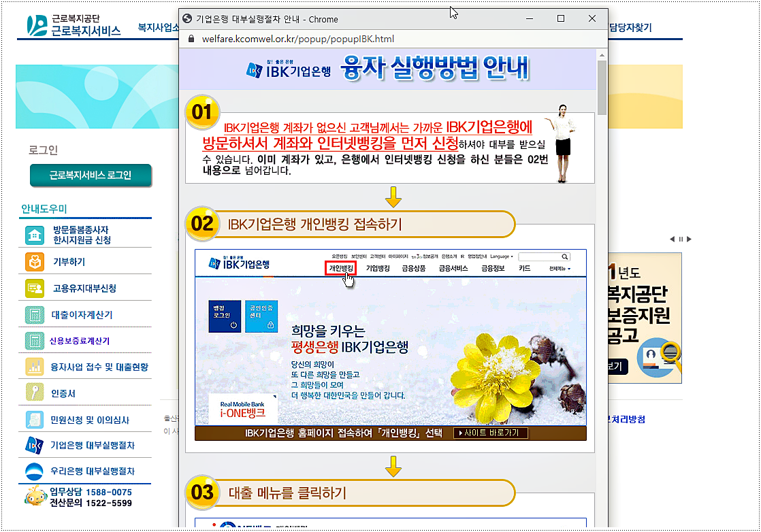Click the 근로복지서비스 로그인 button
Image resolution: width=761 pixels, height=532 pixels.
[91, 175]
